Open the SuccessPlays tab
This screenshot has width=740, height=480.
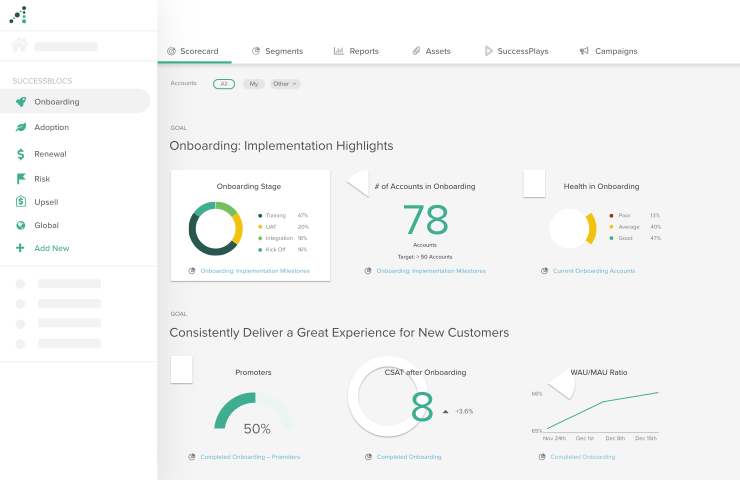[517, 51]
